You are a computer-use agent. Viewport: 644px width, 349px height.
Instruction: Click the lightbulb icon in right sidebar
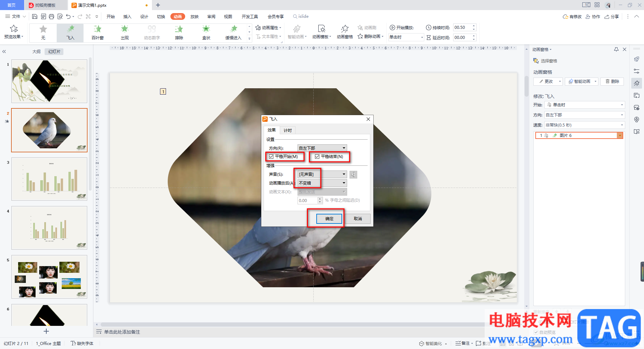pyautogui.click(x=637, y=119)
